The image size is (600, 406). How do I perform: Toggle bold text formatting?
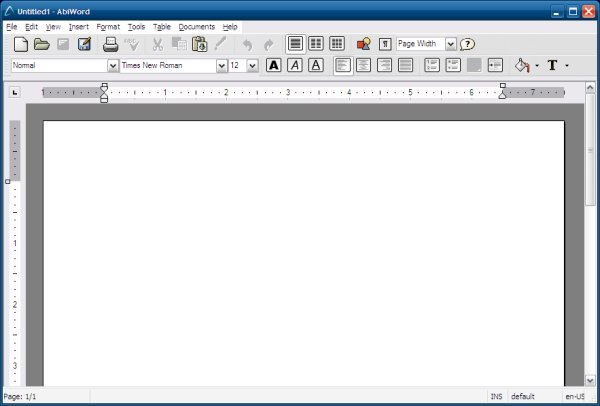tap(274, 65)
